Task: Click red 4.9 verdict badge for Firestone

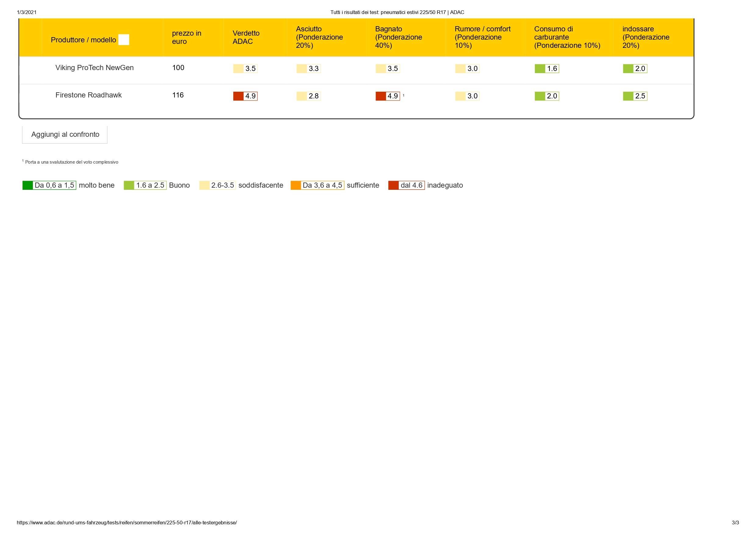Action: coord(245,96)
